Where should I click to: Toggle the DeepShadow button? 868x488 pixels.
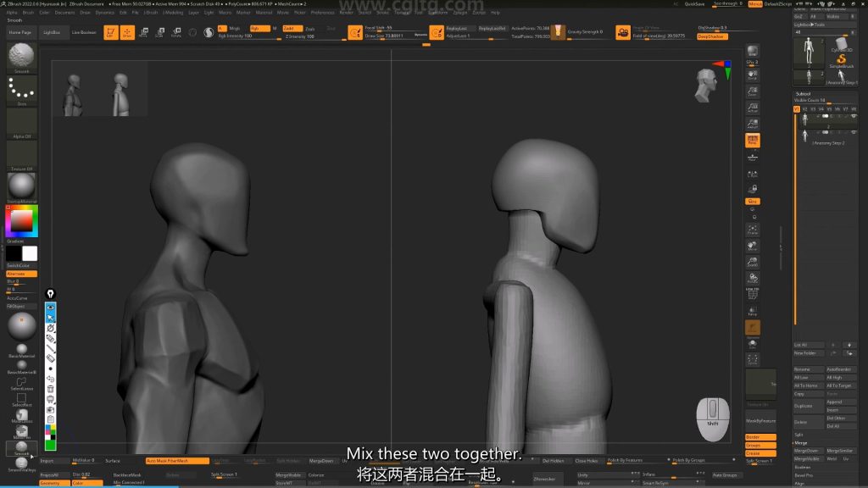click(712, 36)
